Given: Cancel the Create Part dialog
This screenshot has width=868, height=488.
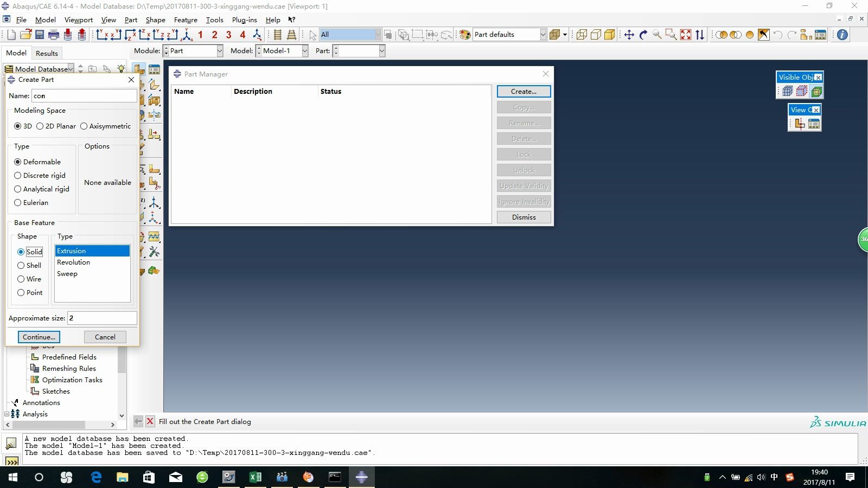Looking at the screenshot, I should click(x=105, y=337).
